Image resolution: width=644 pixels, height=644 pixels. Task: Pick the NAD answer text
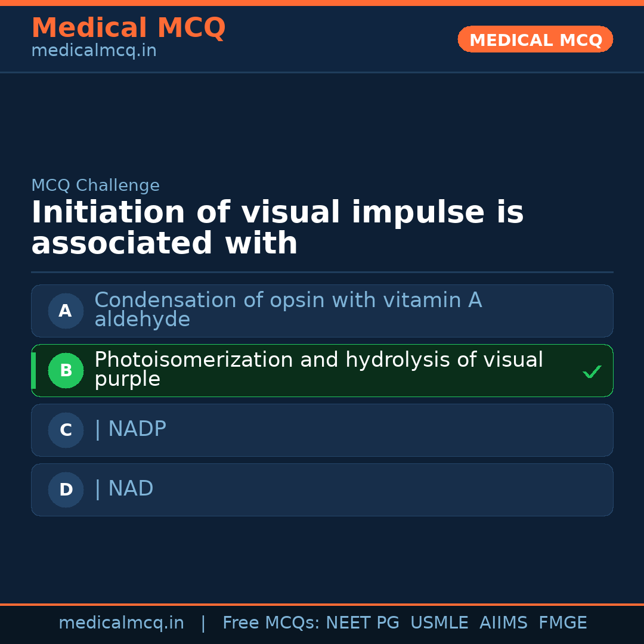[131, 489]
